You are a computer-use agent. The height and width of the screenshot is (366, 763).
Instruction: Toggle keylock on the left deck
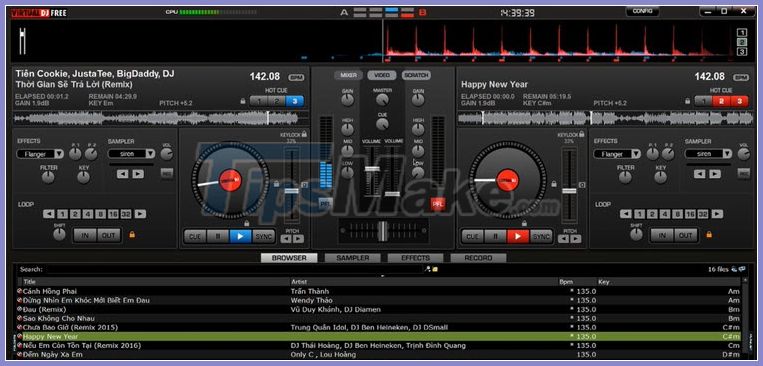point(304,133)
